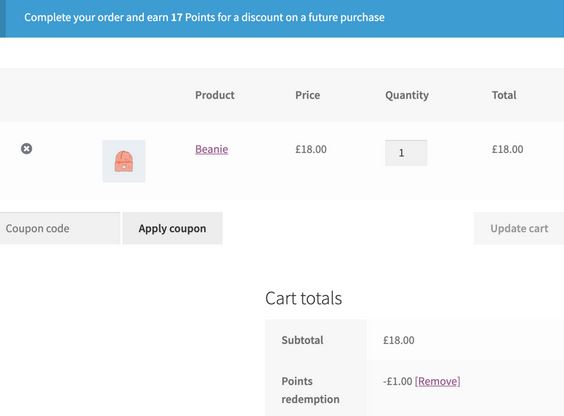
Task: Select the Product column header
Action: pyautogui.click(x=215, y=95)
